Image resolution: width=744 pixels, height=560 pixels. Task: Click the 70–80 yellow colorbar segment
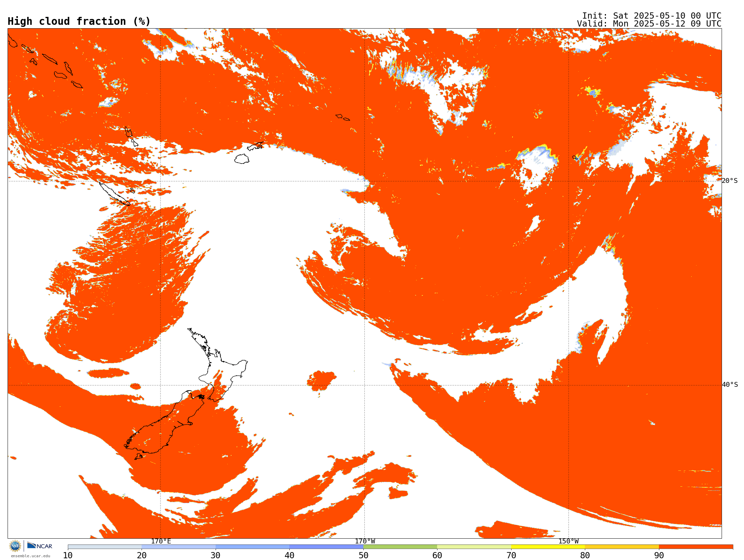point(548,547)
